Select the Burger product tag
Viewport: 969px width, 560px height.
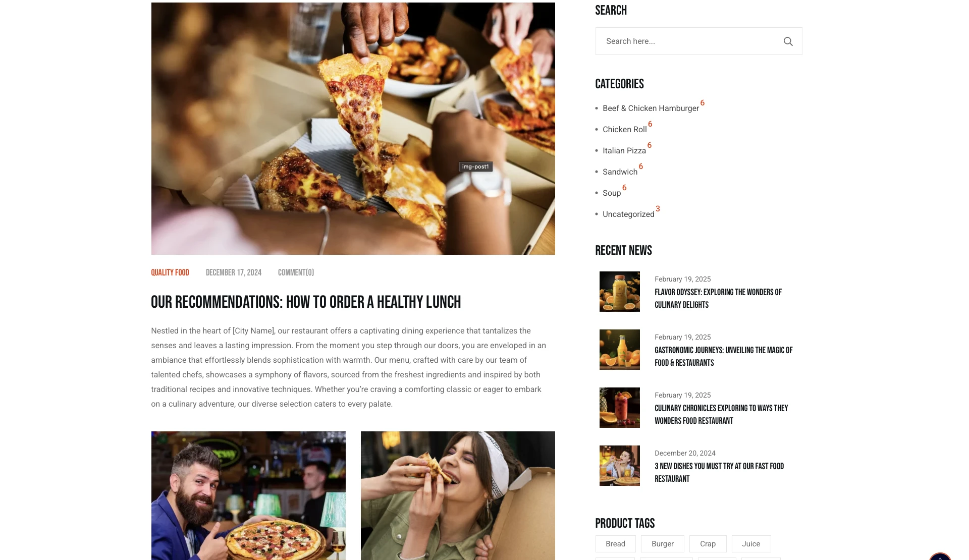point(662,544)
